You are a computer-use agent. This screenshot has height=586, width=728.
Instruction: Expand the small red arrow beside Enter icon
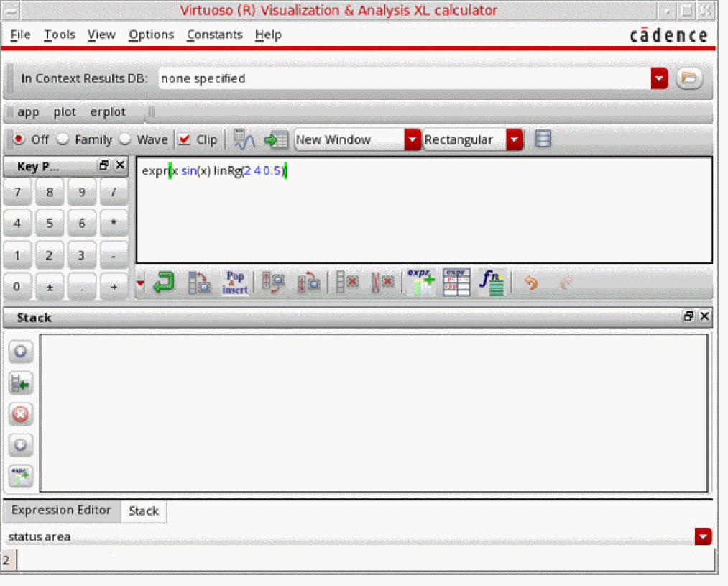140,283
